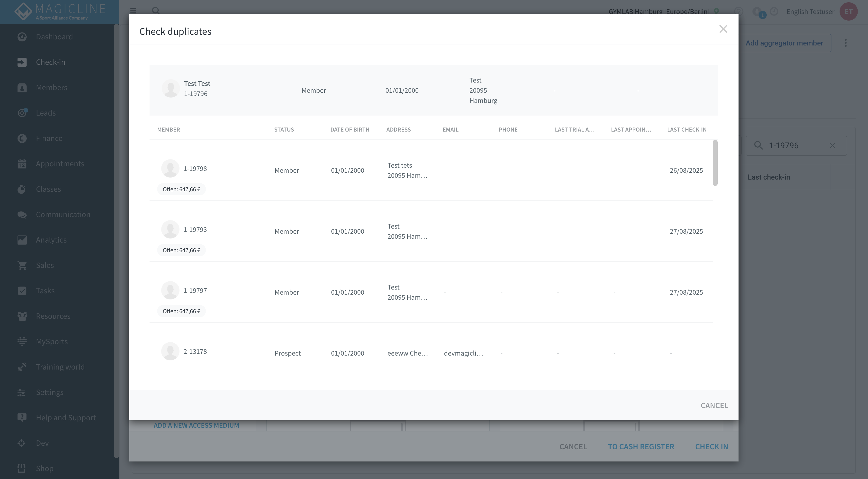Select Training world menu label
Viewport: 868px width, 479px height.
[x=60, y=367]
